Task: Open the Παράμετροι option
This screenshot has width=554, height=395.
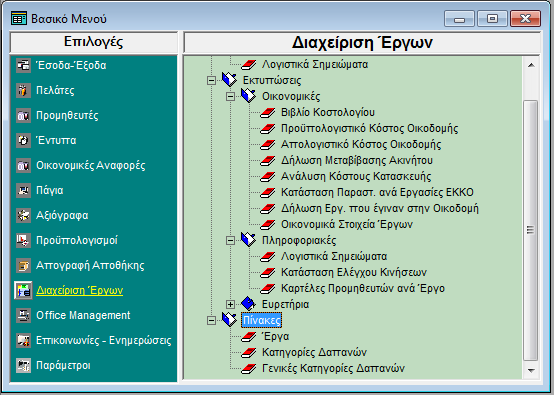Action: pyautogui.click(x=63, y=365)
